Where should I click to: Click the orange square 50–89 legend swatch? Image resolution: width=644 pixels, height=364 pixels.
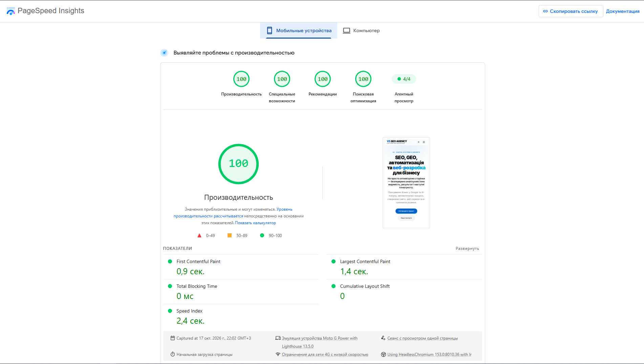[230, 235]
